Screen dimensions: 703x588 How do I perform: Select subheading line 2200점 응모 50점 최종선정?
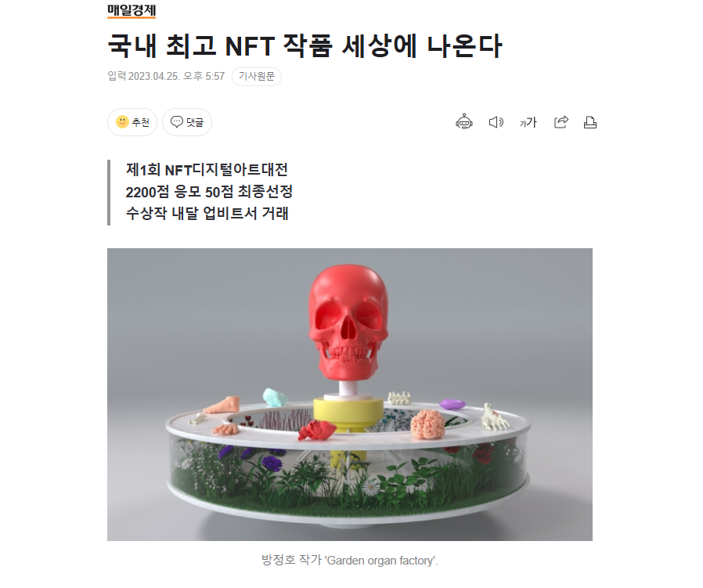(x=209, y=192)
